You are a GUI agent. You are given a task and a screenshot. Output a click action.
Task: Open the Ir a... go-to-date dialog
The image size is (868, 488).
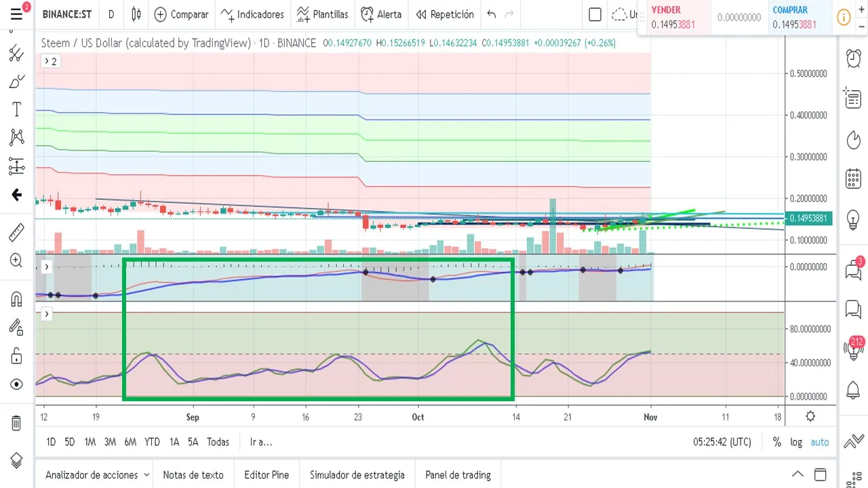pos(261,442)
